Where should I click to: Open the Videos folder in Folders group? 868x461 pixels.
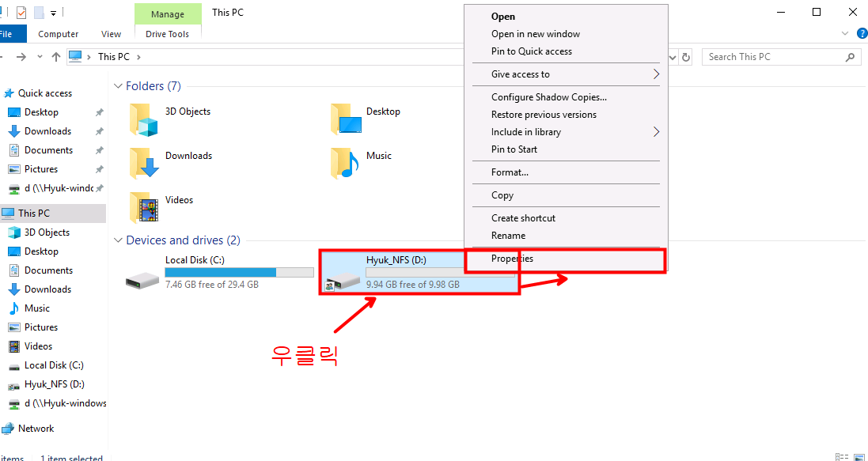(x=143, y=207)
